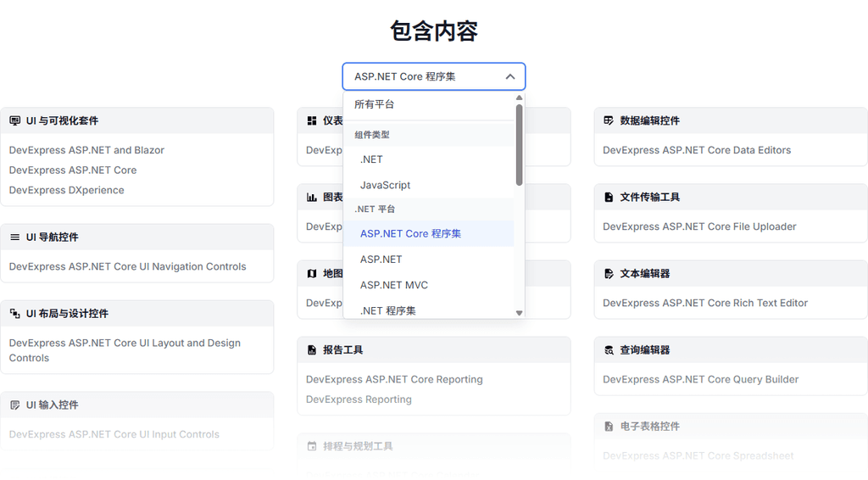Select 所有平台 in the dropdown list
This screenshot has height=480, width=868.
[x=428, y=104]
